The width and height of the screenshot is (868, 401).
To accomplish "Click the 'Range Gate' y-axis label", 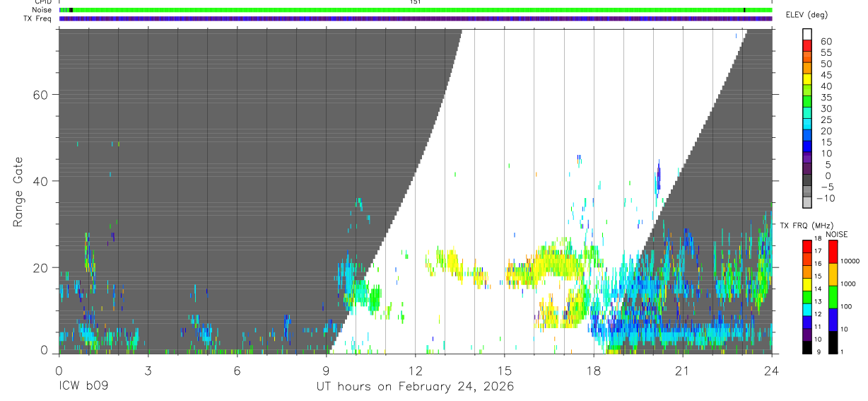I will (18, 192).
